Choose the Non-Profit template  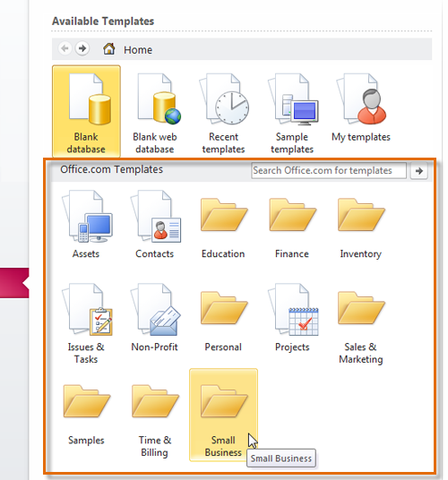[155, 319]
